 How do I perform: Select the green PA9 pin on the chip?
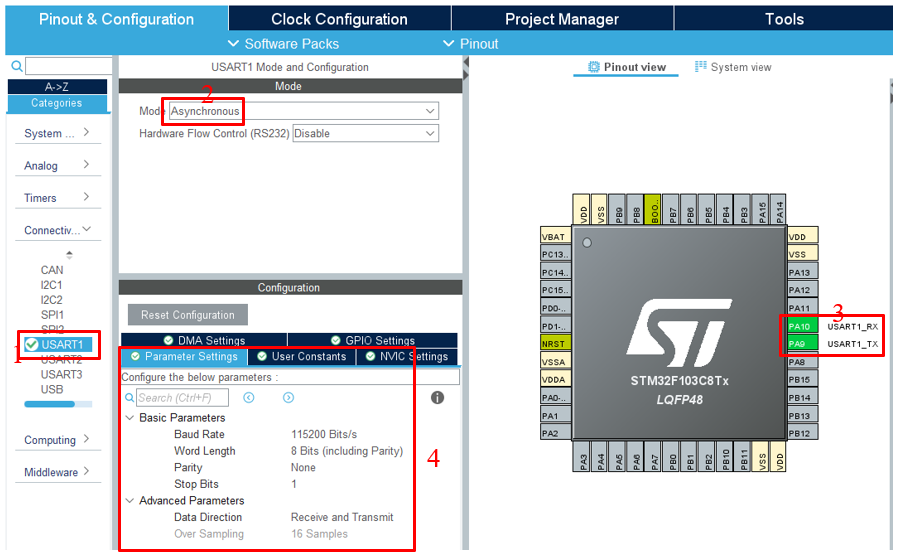click(x=802, y=344)
